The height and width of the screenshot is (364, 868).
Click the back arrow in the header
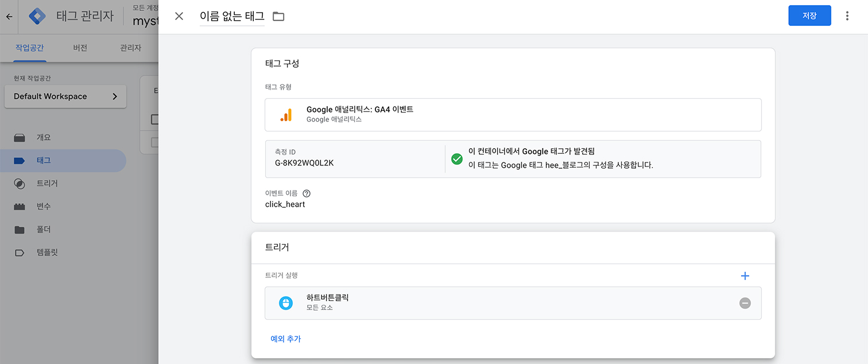tap(9, 17)
